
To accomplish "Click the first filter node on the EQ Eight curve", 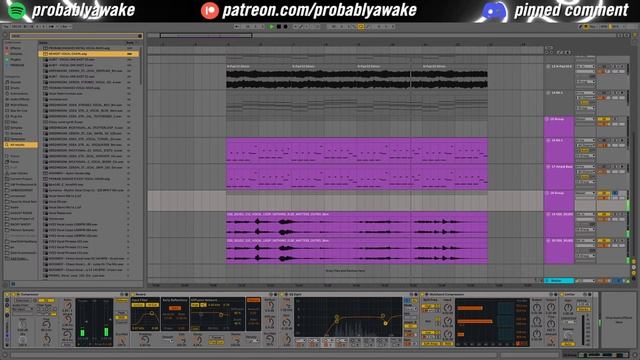I will click(337, 317).
